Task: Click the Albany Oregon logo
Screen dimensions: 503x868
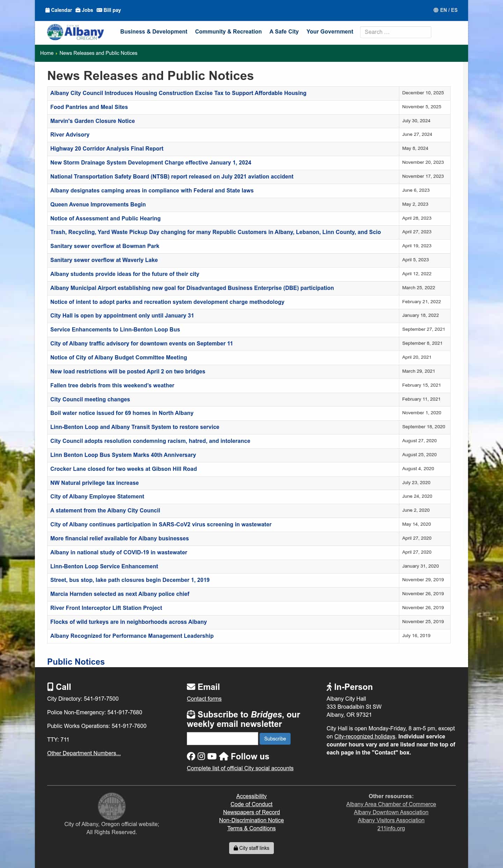Action: [x=75, y=32]
